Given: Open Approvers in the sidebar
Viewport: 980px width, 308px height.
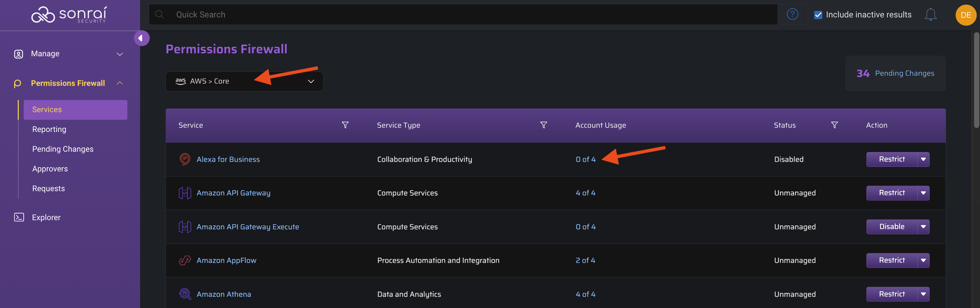Looking at the screenshot, I should coord(50,169).
